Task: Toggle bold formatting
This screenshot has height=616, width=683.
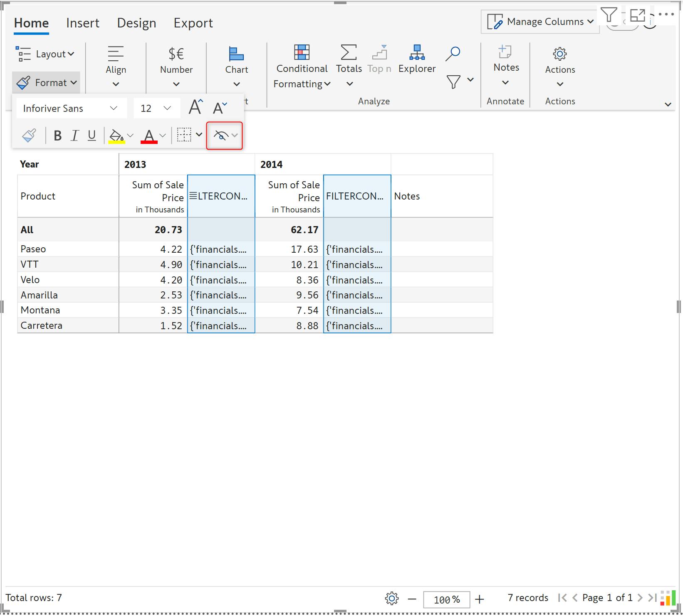Action: [58, 136]
